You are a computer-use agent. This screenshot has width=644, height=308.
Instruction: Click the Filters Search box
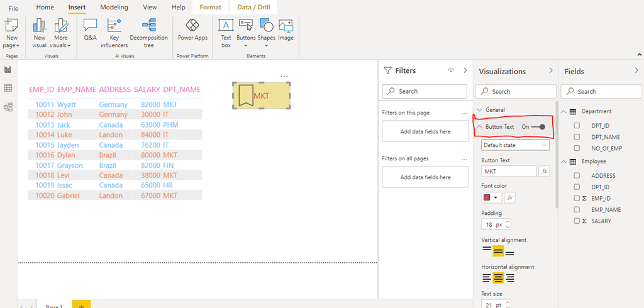(x=425, y=91)
